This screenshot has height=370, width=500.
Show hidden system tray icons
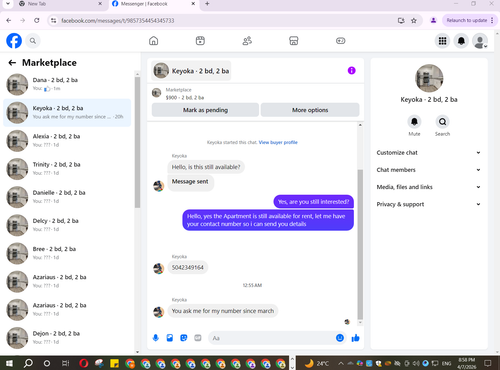pyautogui.click(x=340, y=363)
